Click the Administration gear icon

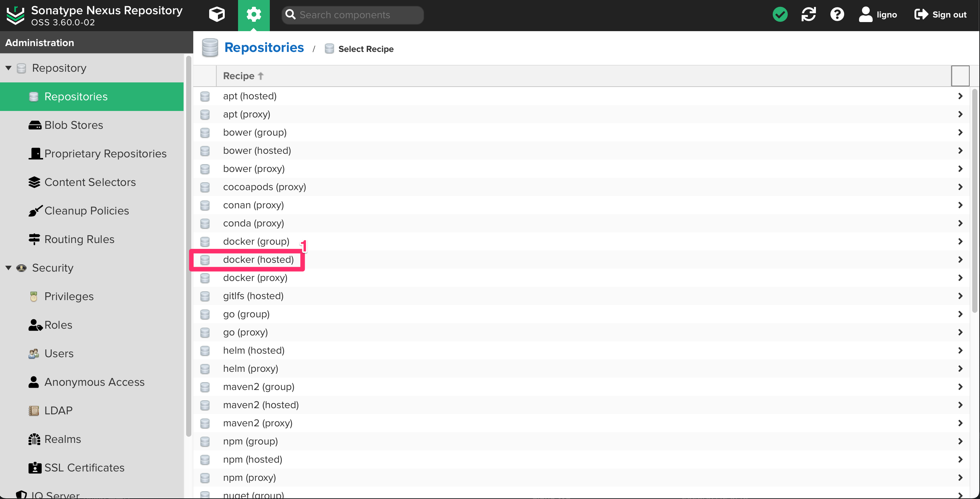coord(253,15)
